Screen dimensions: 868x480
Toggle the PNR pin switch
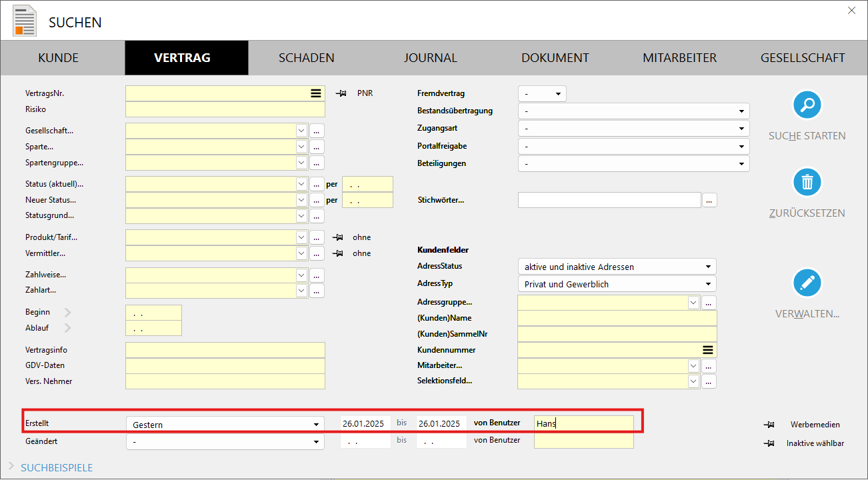pyautogui.click(x=341, y=94)
